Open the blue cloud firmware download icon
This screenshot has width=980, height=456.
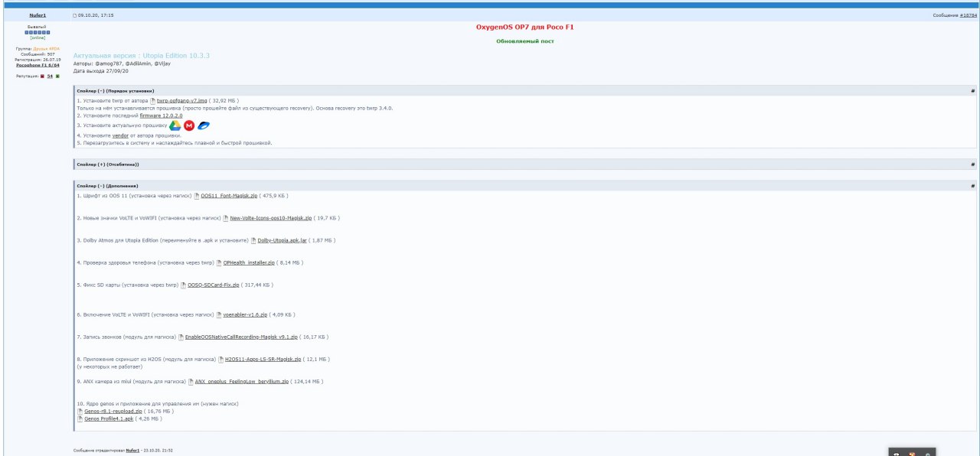click(204, 125)
